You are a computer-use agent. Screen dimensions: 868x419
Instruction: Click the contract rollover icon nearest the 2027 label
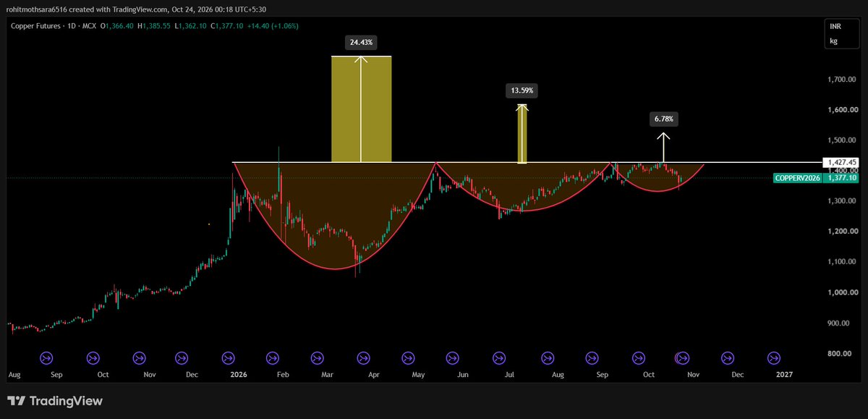click(774, 357)
